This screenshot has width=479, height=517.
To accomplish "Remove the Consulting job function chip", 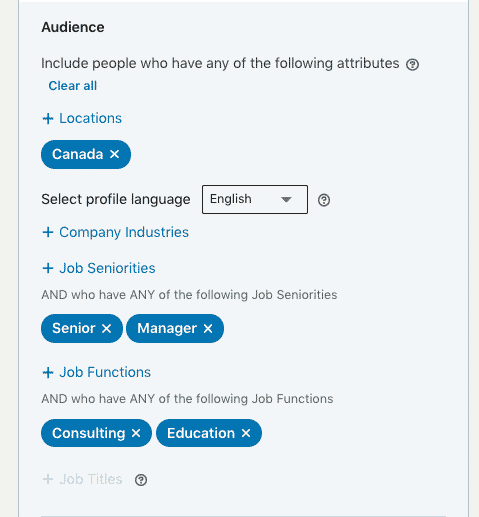I will point(136,433).
